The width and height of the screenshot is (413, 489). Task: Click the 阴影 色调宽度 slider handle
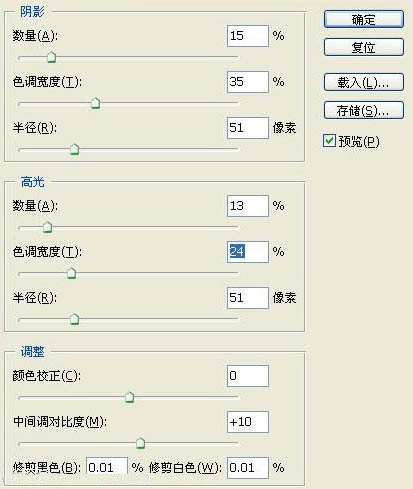click(96, 103)
